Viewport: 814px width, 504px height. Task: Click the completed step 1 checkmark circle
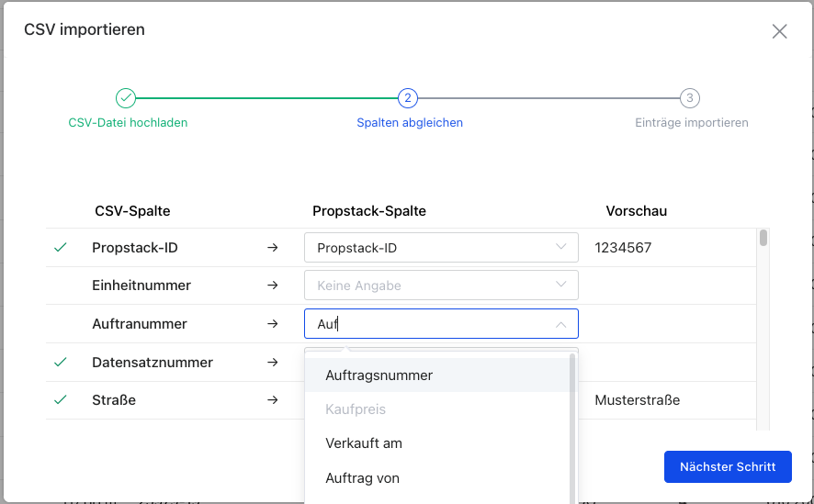126,98
